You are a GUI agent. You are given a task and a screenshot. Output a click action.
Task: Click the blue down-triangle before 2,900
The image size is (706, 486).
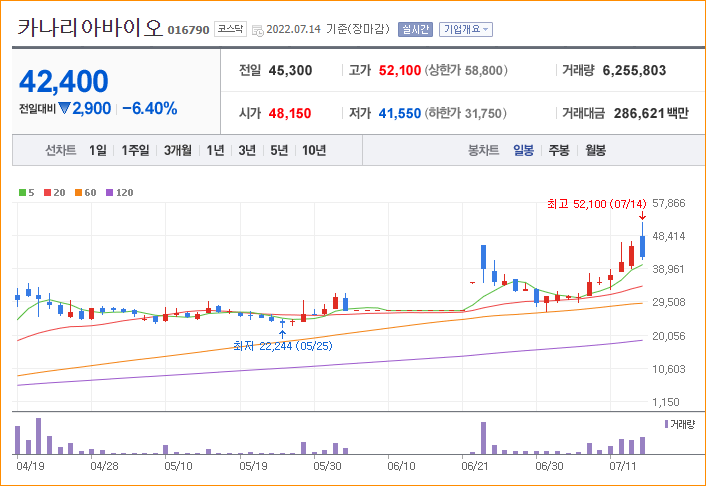[64, 108]
